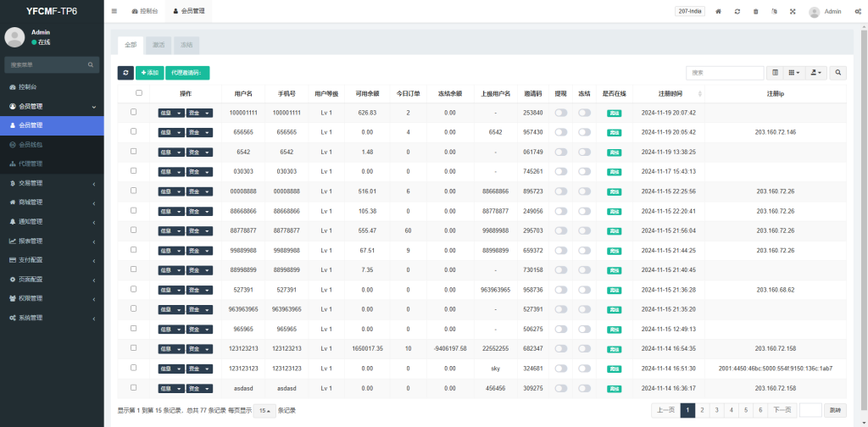Click the green 添加 button
Screen dimensions: 868x427
[149, 74]
